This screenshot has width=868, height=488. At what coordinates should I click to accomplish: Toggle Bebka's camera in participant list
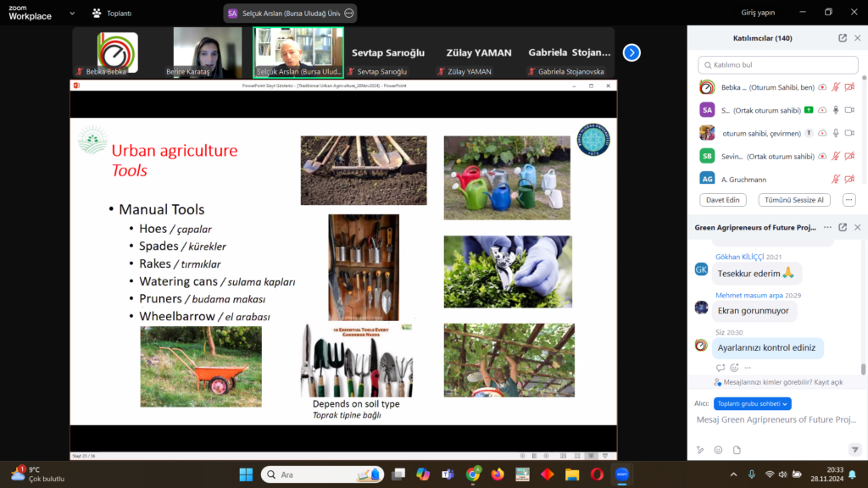point(849,87)
